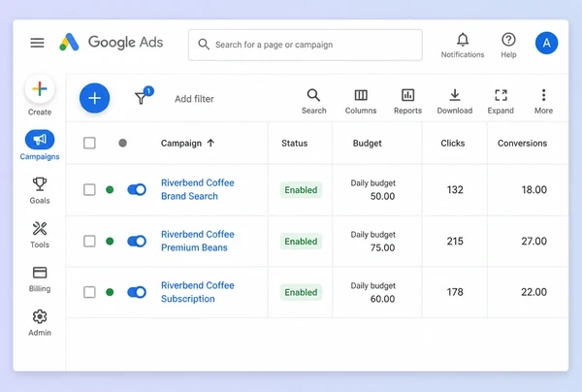The image size is (582, 392).
Task: Click Enabled status of Subscription
Action: point(301,292)
